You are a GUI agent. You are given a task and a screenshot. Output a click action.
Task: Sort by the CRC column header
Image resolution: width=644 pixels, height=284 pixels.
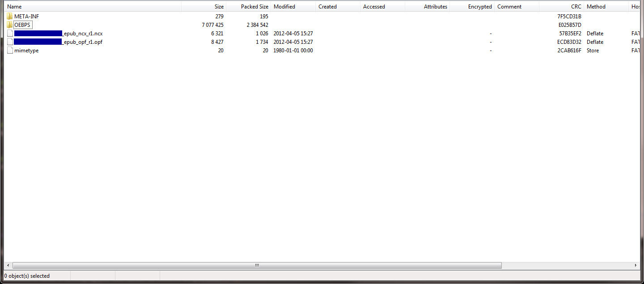(562, 7)
